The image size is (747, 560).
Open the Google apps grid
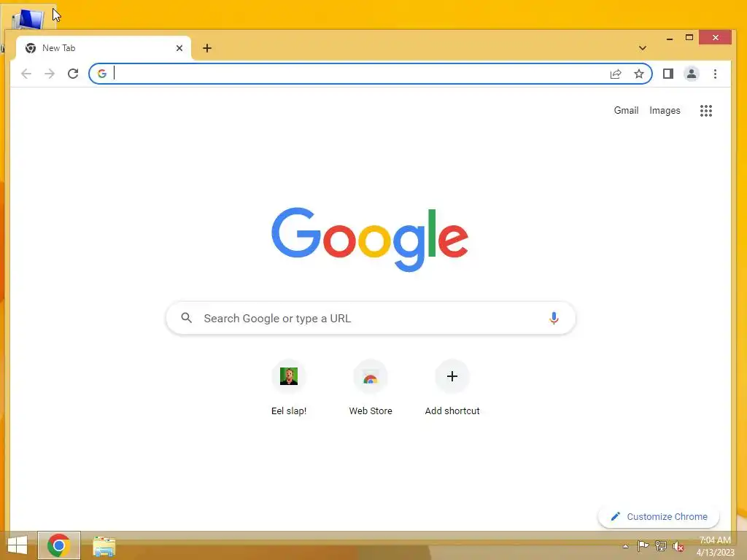tap(706, 111)
